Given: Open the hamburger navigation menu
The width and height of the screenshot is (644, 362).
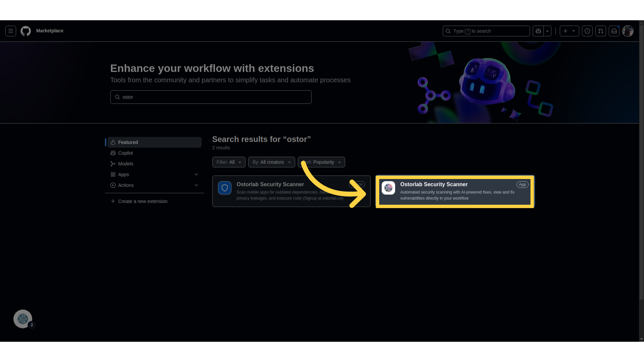Looking at the screenshot, I should (11, 31).
